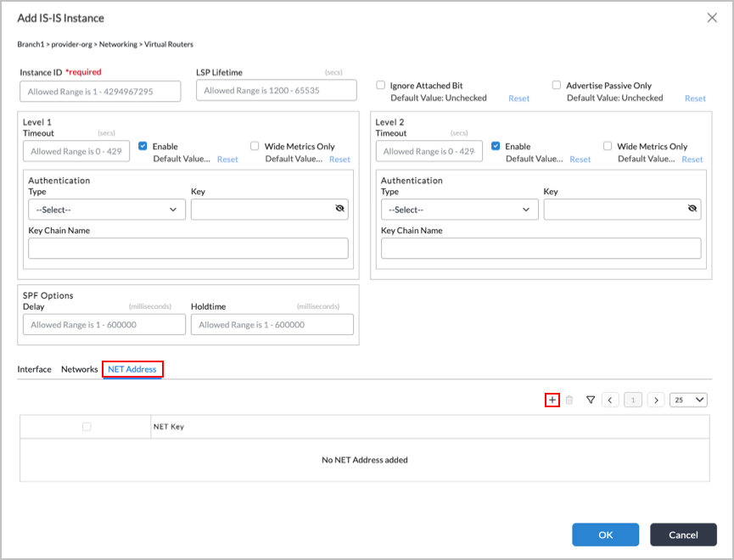
Task: Toggle Level 1 Wide Metrics Only checkbox
Action: tap(255, 147)
